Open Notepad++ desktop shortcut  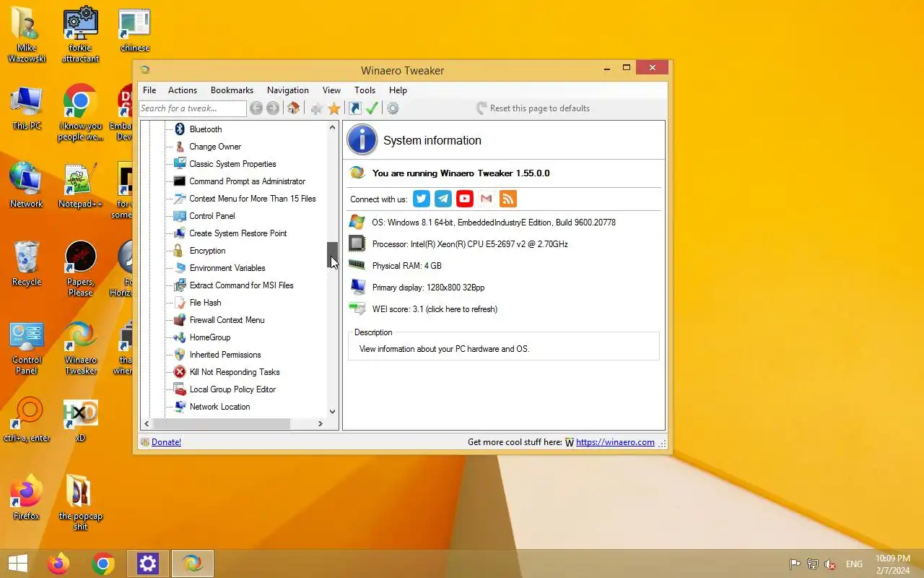tap(80, 186)
